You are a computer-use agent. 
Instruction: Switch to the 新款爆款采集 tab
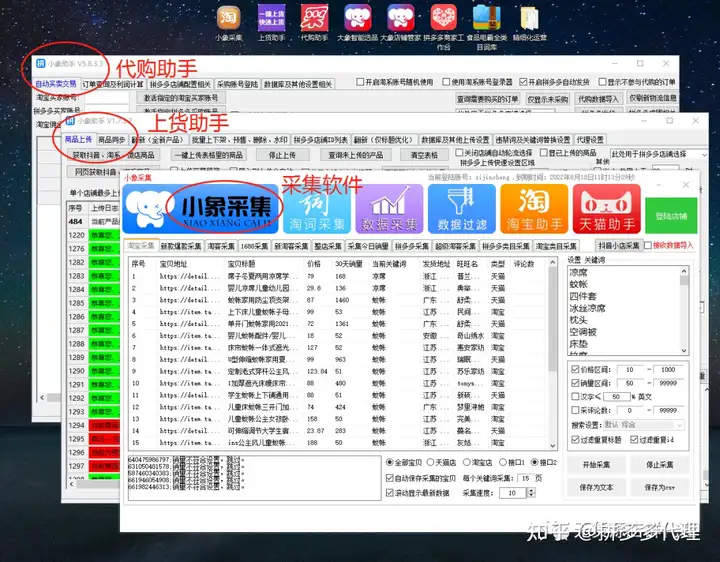click(x=181, y=246)
